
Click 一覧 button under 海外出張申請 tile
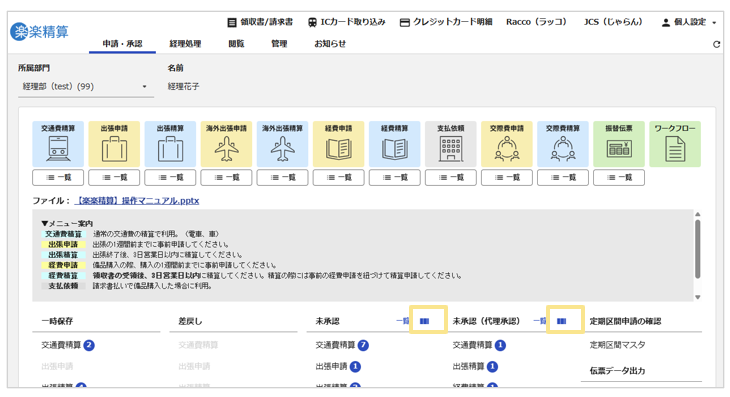(x=226, y=177)
